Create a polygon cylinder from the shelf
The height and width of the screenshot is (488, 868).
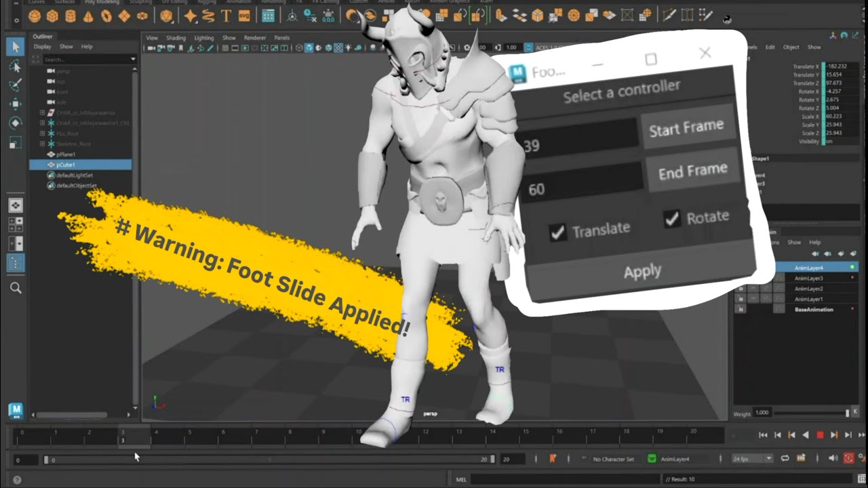click(x=70, y=15)
